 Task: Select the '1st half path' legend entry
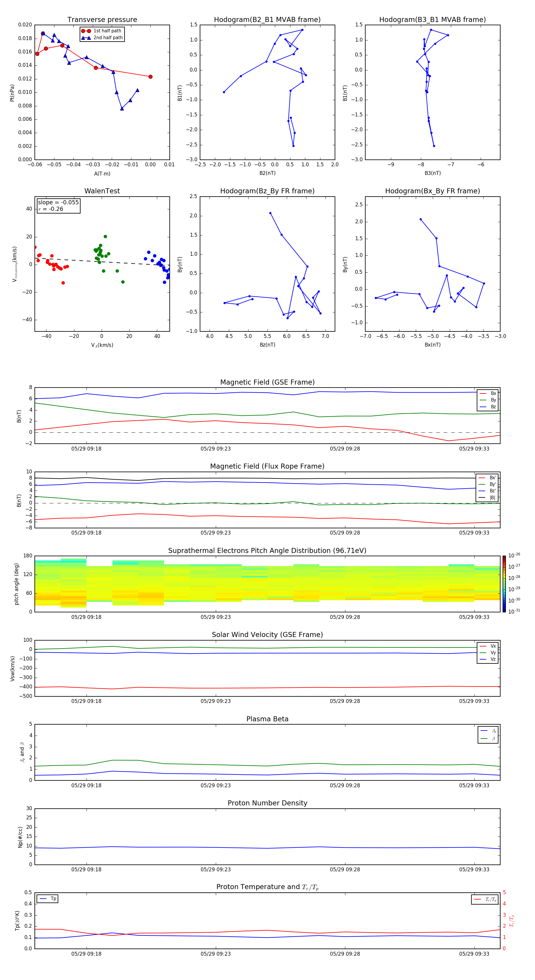point(101,31)
